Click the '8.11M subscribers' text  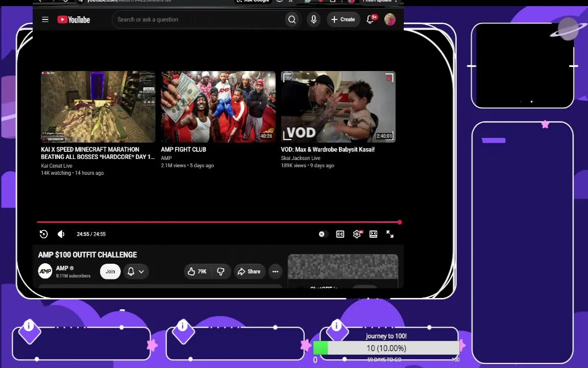73,275
